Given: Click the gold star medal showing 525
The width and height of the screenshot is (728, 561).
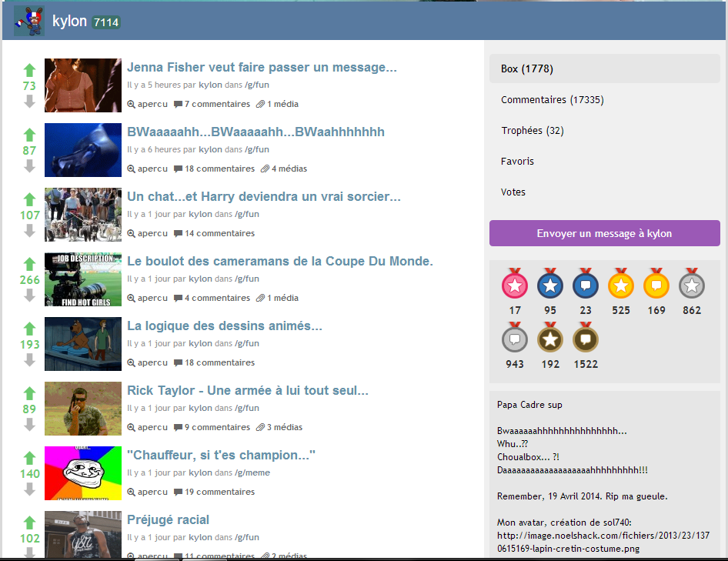Looking at the screenshot, I should tap(620, 285).
